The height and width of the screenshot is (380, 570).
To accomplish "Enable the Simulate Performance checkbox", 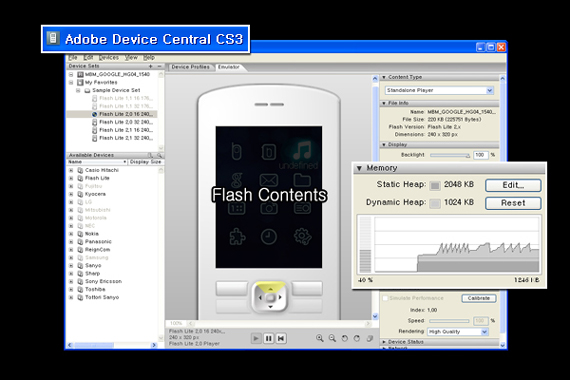I will pyautogui.click(x=385, y=298).
